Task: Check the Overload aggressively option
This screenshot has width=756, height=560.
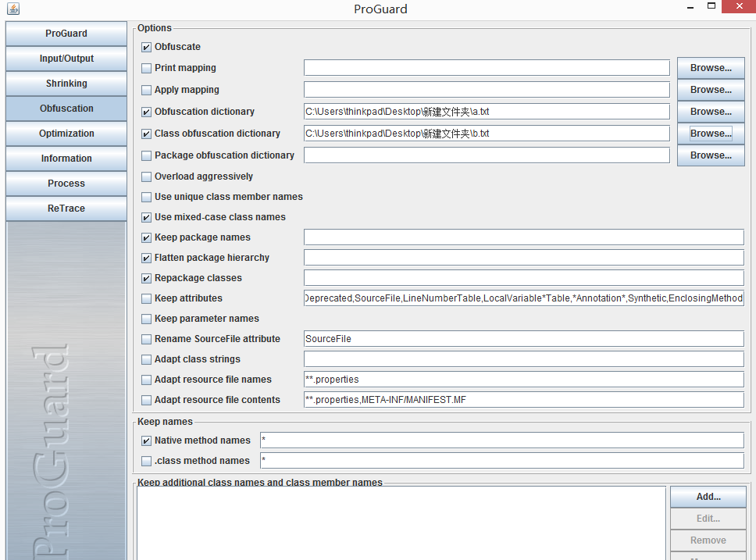Action: (x=147, y=177)
